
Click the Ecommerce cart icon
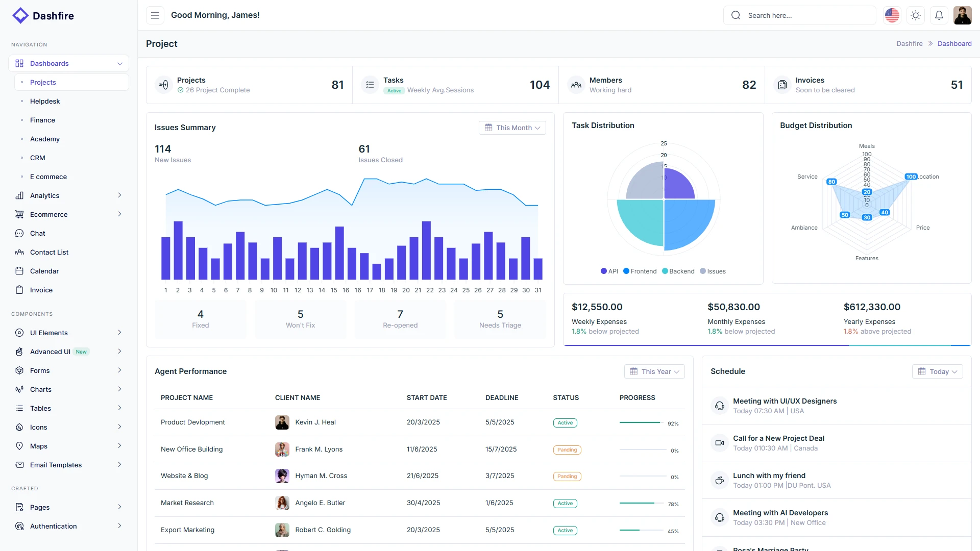[19, 214]
